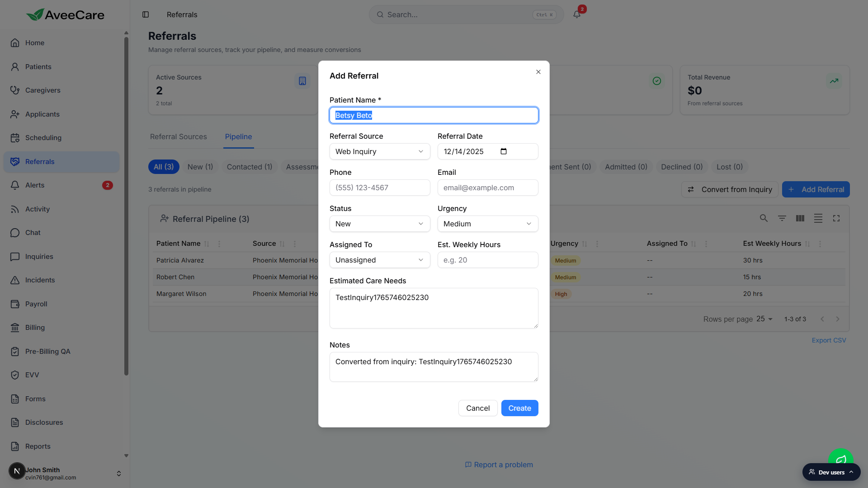Image resolution: width=868 pixels, height=488 pixels.
Task: Open the Activity feed
Action: click(x=61, y=209)
